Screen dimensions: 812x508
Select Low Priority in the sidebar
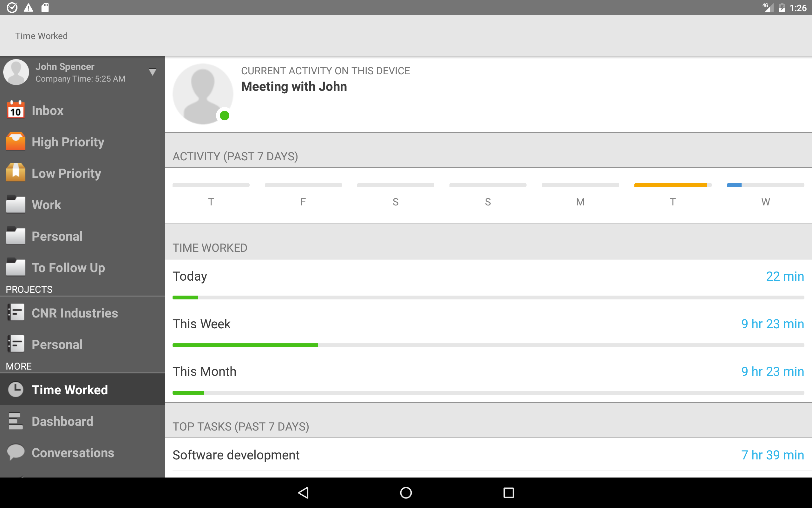pyautogui.click(x=82, y=173)
